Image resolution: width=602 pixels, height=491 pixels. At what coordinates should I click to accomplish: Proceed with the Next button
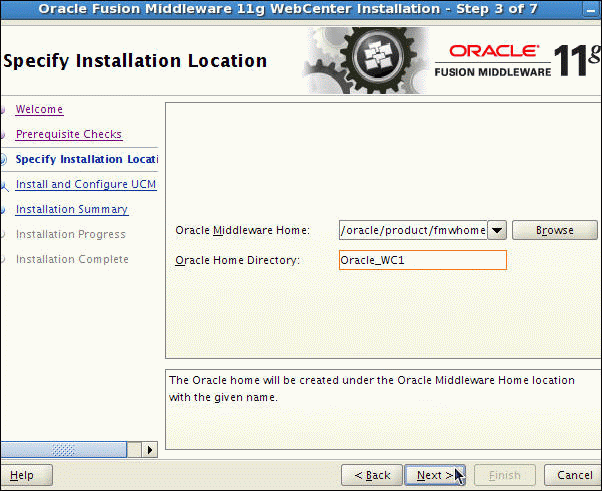[435, 475]
